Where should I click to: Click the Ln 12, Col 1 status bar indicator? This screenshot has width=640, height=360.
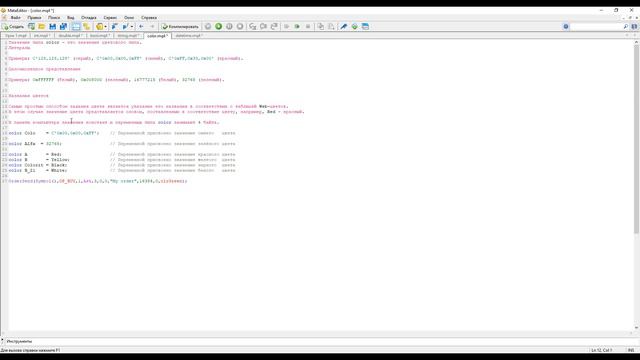click(x=601, y=350)
